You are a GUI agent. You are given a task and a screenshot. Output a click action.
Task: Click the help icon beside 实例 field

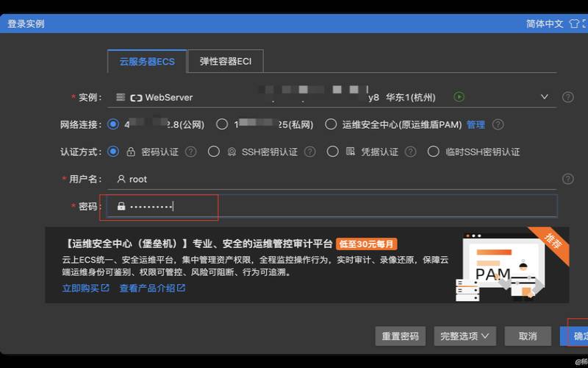click(567, 97)
